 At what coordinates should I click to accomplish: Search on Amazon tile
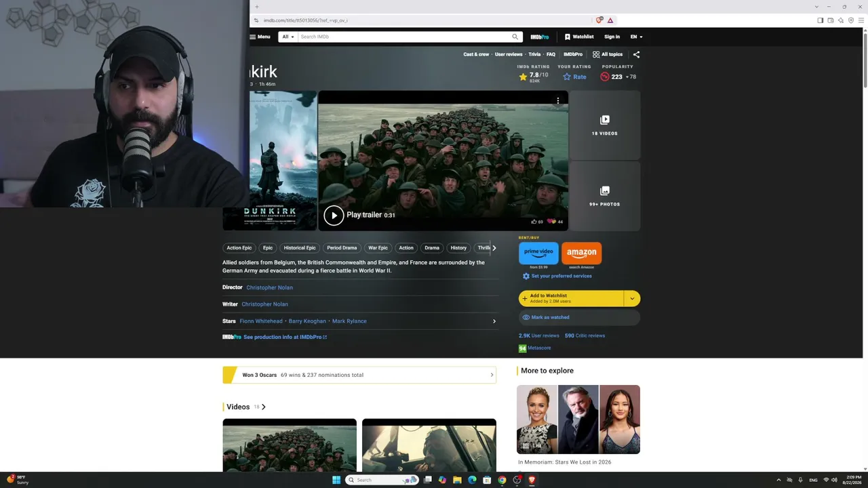click(581, 253)
